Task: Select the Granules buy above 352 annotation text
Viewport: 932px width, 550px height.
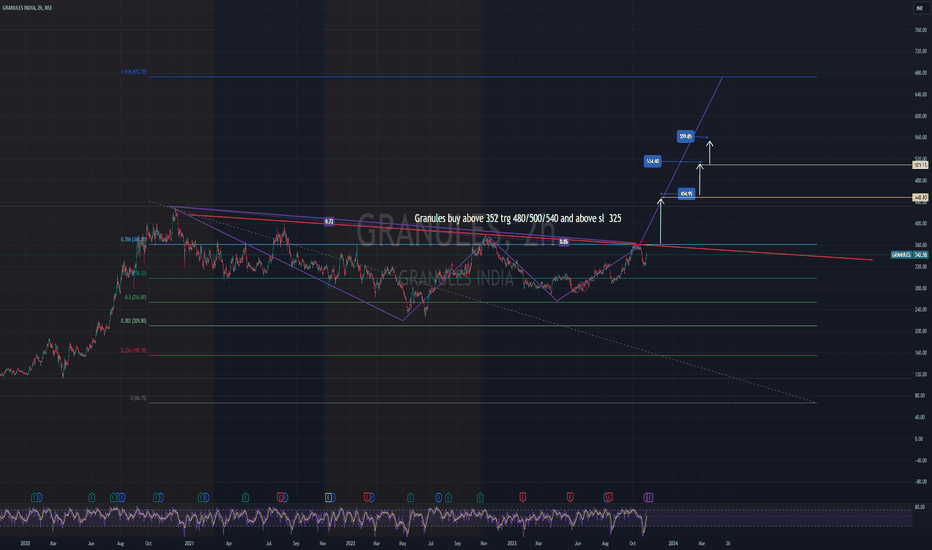Action: 517,218
